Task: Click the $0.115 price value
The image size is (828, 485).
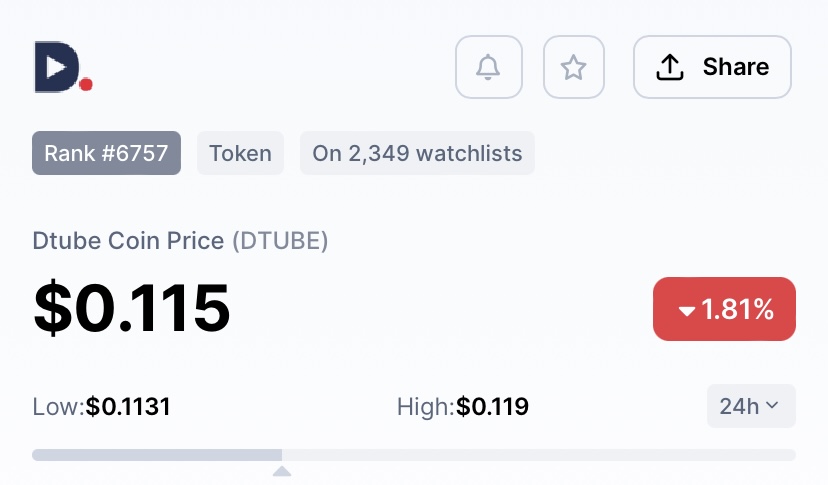Action: (131, 308)
